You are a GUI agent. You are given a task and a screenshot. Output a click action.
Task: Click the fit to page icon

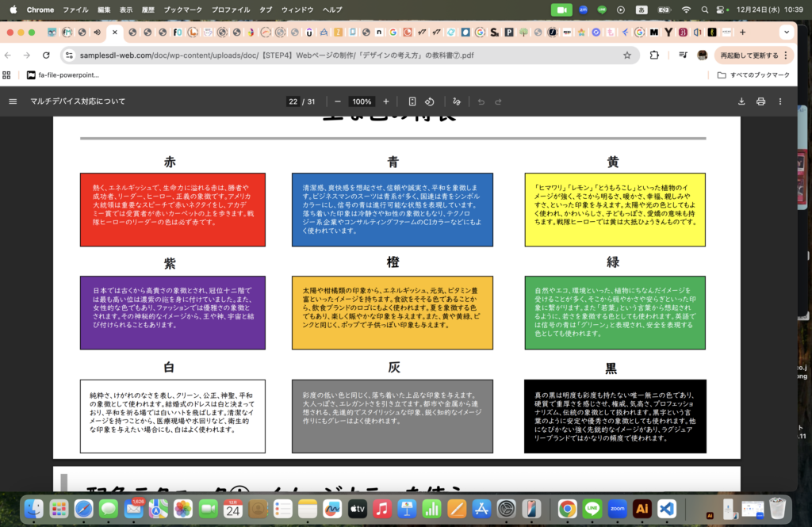(x=412, y=101)
